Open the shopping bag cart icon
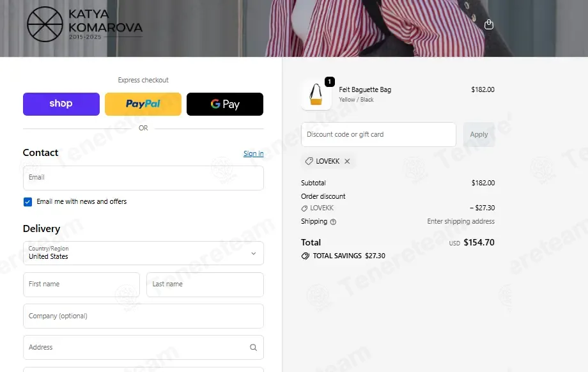Viewport: 588px width, 372px height. click(489, 24)
